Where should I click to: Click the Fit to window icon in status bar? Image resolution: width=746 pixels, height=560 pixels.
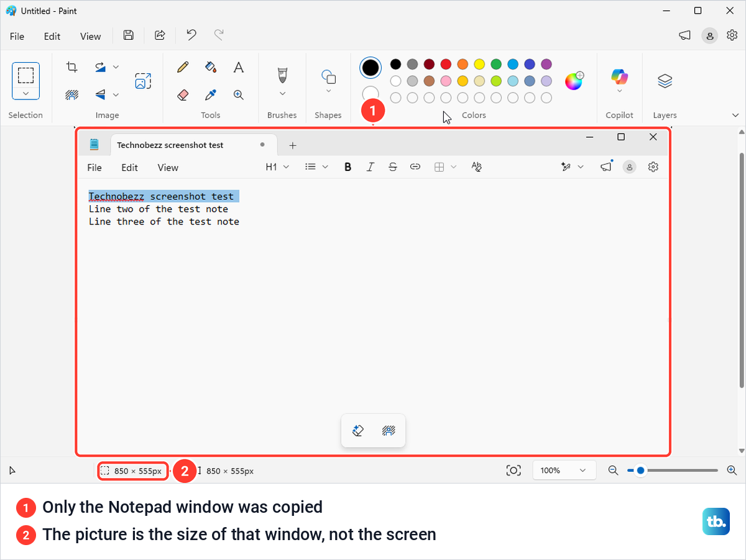tap(513, 470)
